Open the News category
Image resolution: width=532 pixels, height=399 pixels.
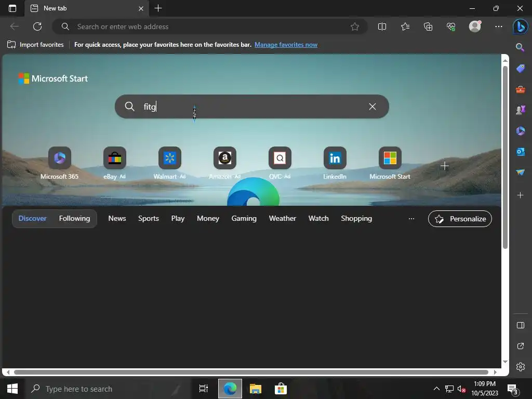117,218
